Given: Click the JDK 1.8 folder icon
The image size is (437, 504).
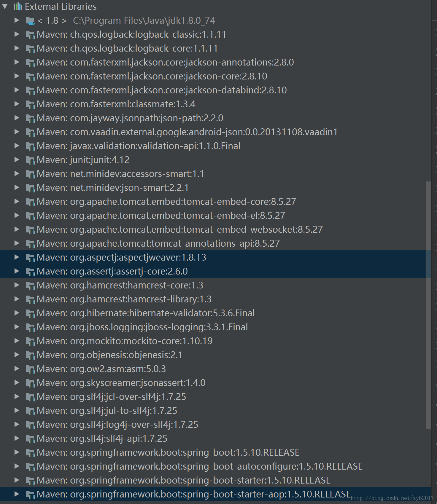Looking at the screenshot, I should [30, 21].
